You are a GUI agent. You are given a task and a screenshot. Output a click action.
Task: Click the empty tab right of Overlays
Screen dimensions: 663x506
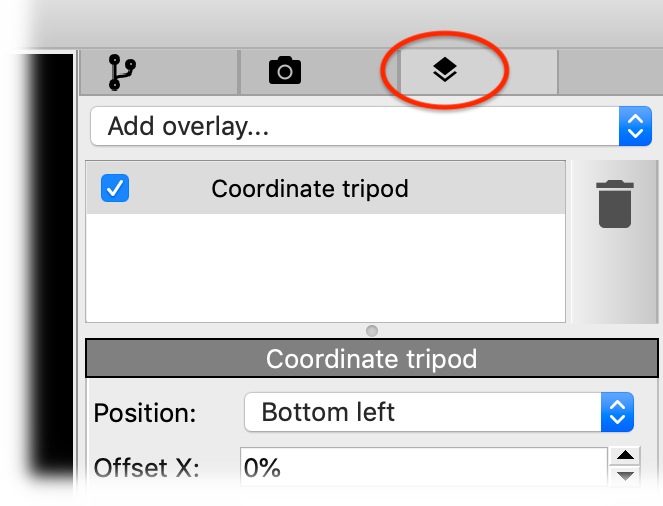coord(608,71)
